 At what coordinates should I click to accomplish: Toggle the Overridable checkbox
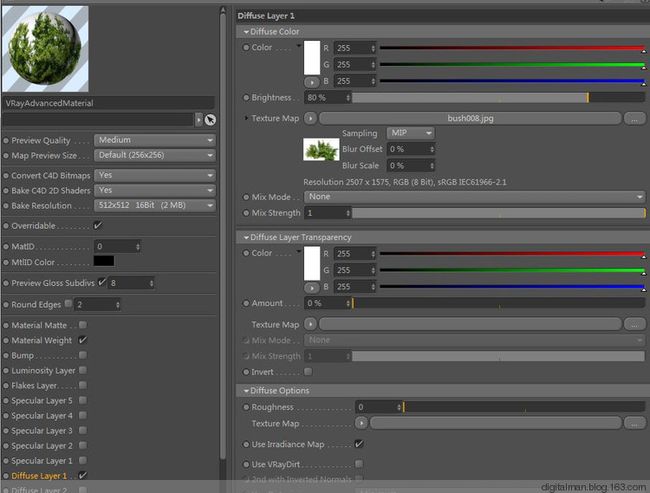97,226
